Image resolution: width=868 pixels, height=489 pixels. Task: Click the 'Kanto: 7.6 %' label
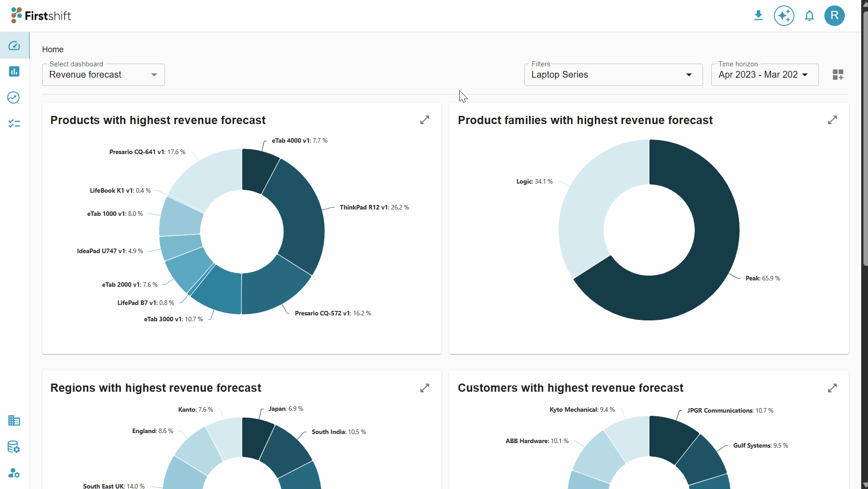tap(195, 409)
